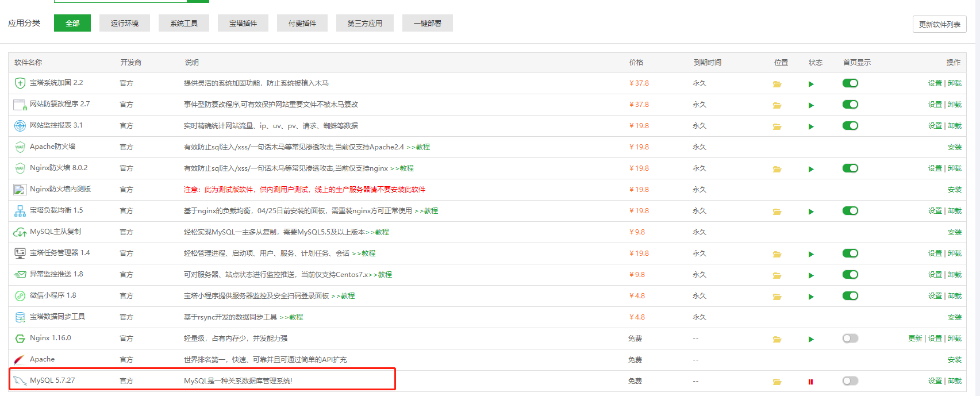
Task: Click running status icon for Nginx防火墙 8.0.2
Action: [811, 169]
